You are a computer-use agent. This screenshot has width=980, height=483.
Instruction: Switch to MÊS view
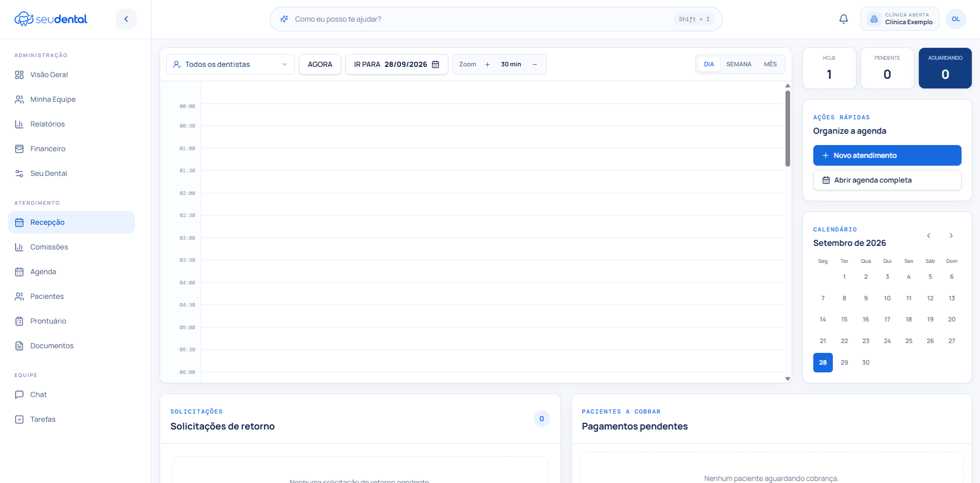(770, 64)
